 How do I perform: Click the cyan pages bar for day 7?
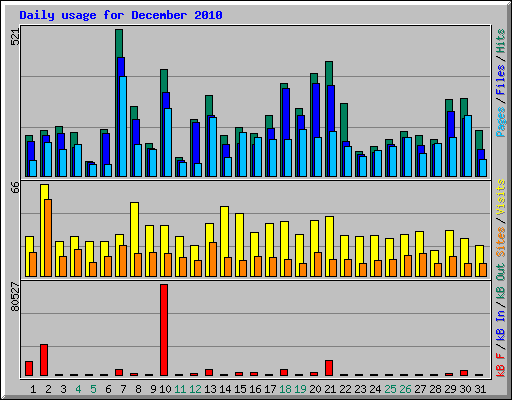(x=123, y=127)
